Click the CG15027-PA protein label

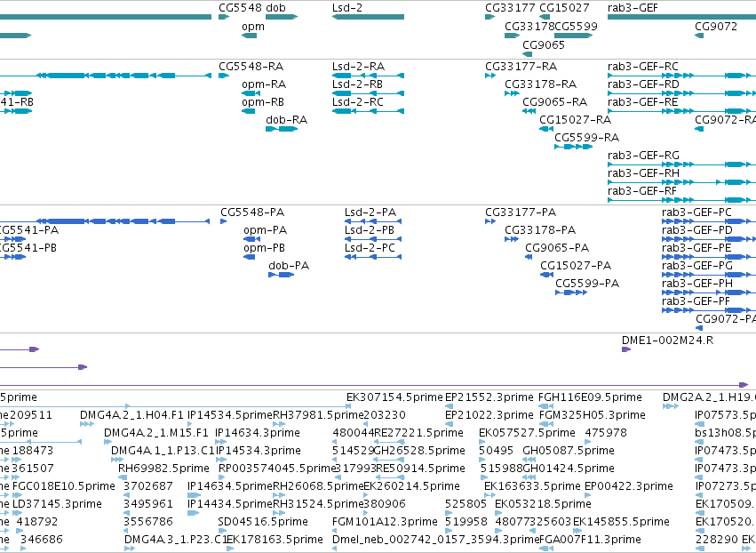(576, 266)
